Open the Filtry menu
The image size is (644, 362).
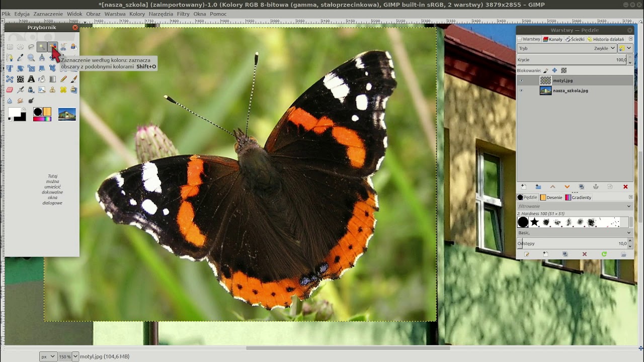(183, 14)
